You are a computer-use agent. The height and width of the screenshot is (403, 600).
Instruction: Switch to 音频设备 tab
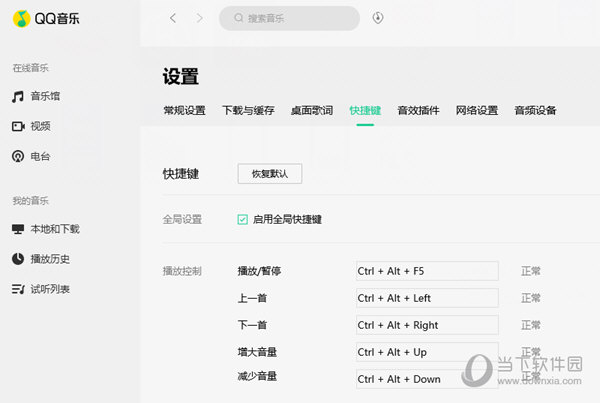click(535, 111)
